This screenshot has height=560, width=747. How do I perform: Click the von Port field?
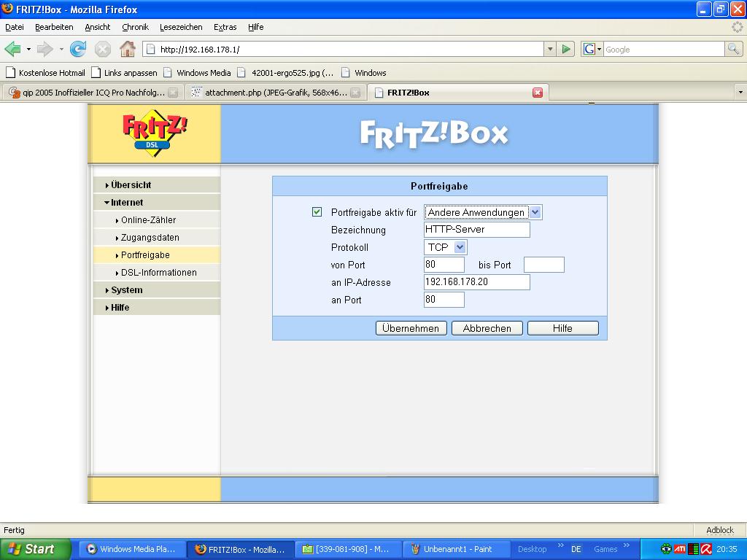(x=444, y=265)
